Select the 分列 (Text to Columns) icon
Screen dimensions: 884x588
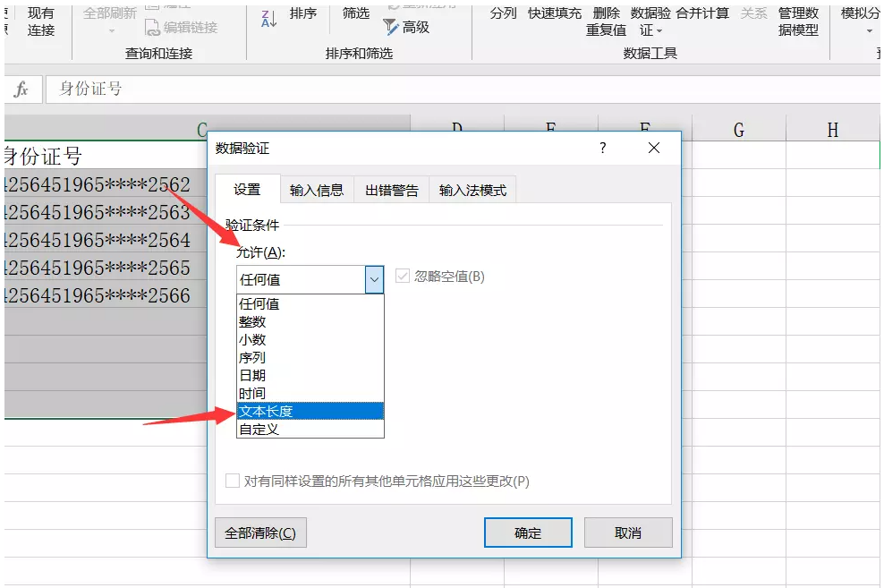(x=503, y=13)
